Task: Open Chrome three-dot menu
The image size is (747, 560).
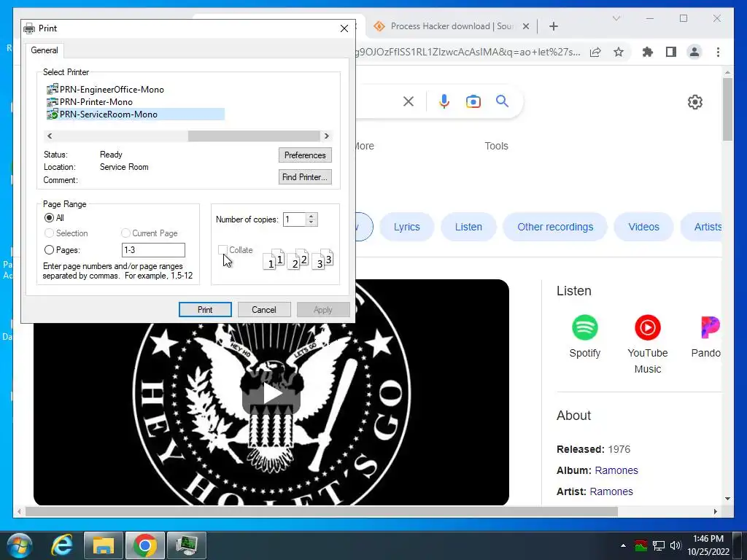Action: [718, 52]
